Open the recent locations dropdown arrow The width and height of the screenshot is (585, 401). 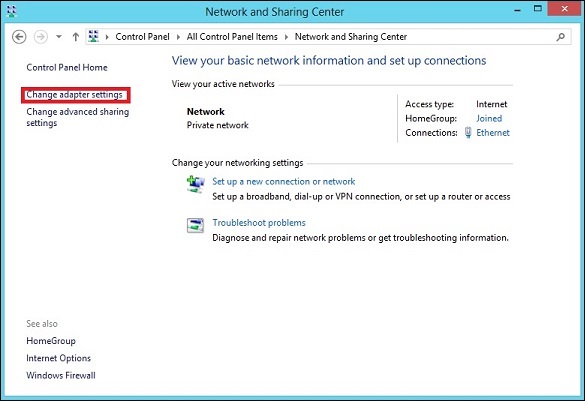[x=59, y=37]
